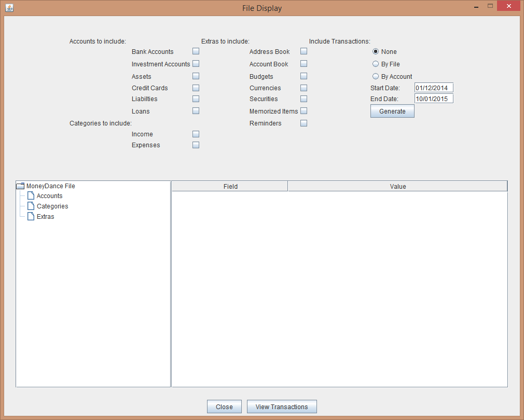This screenshot has width=524, height=420.
Task: Click the Generate button
Action: (x=392, y=111)
